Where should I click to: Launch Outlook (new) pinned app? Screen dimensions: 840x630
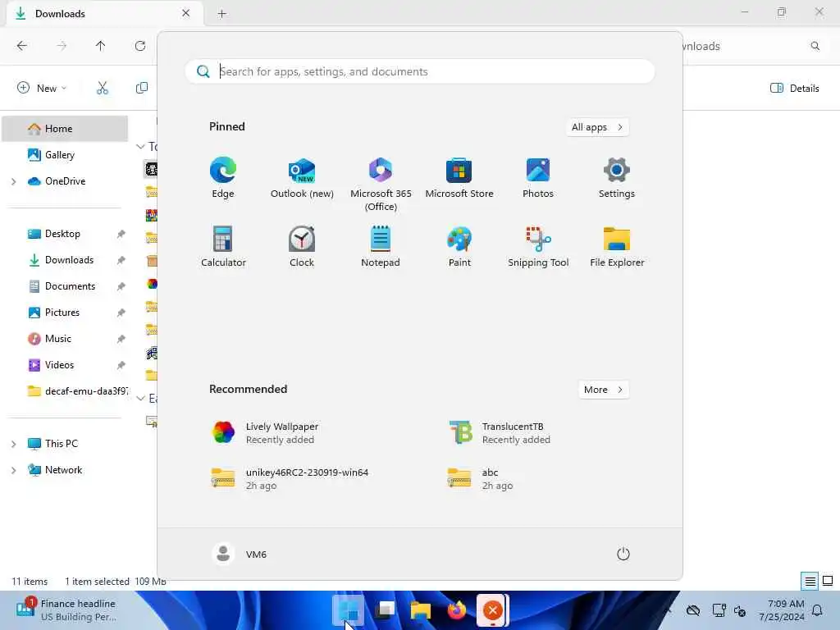302,178
